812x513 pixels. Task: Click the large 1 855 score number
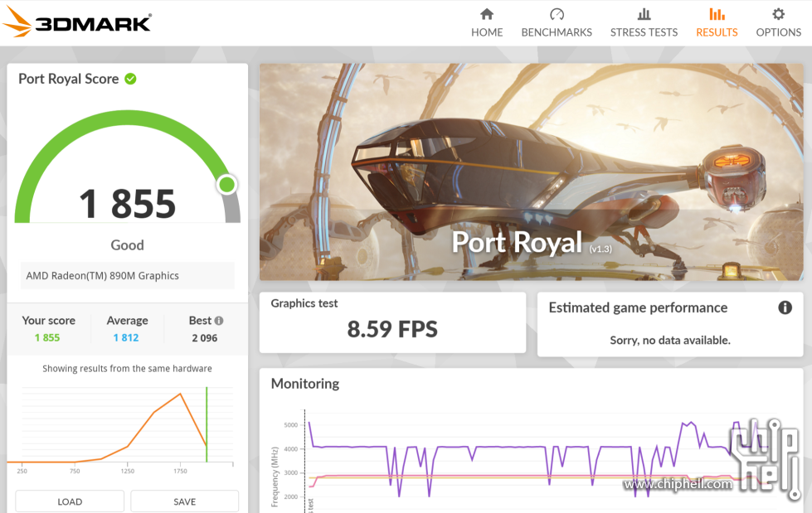128,203
